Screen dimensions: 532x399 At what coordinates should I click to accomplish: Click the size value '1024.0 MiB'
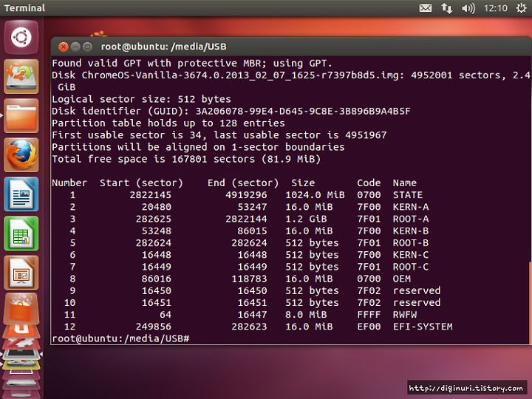click(x=315, y=195)
